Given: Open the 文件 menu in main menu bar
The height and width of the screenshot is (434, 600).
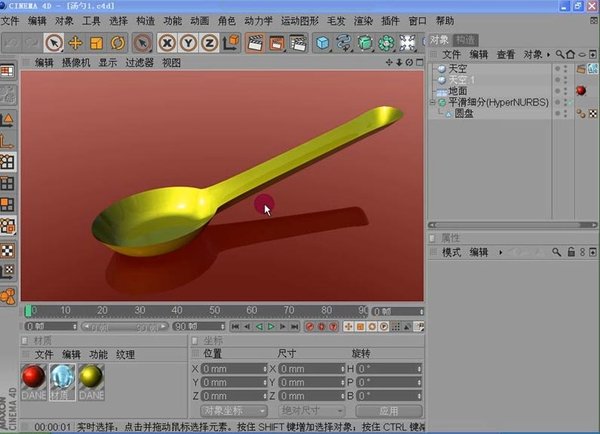Looking at the screenshot, I should point(10,21).
